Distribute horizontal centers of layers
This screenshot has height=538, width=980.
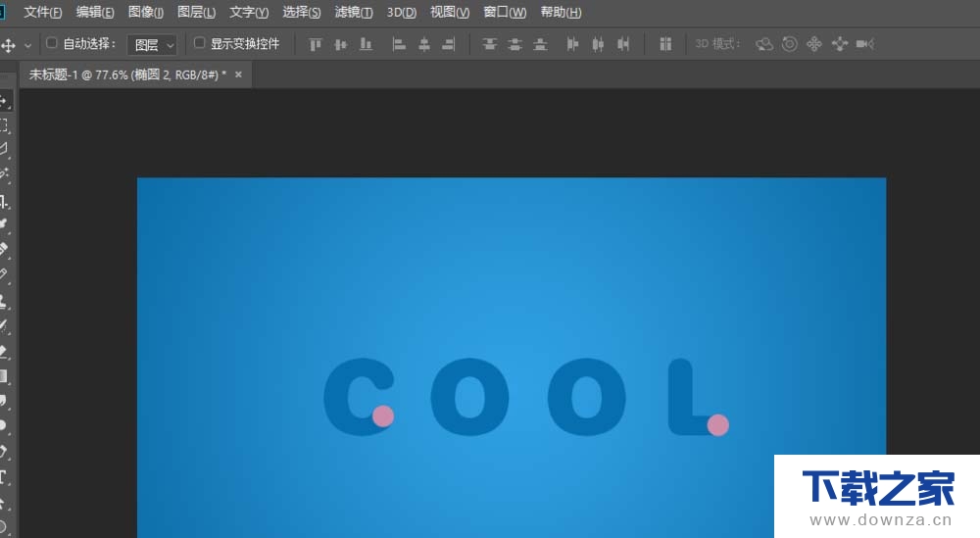pos(598,44)
